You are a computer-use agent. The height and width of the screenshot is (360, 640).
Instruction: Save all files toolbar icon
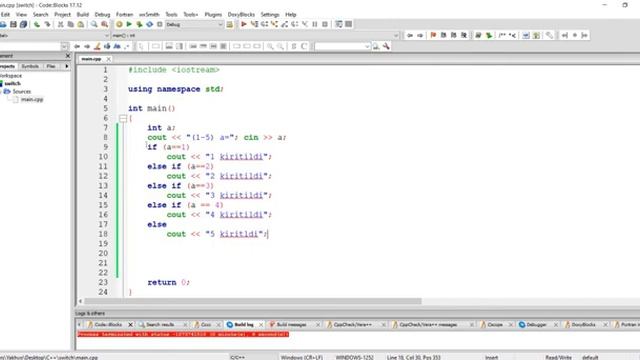tap(24, 24)
